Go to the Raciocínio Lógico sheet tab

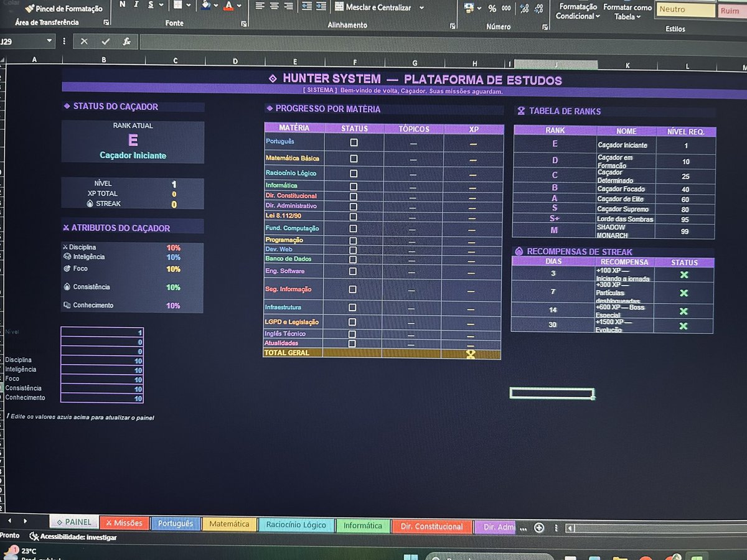pyautogui.click(x=296, y=525)
